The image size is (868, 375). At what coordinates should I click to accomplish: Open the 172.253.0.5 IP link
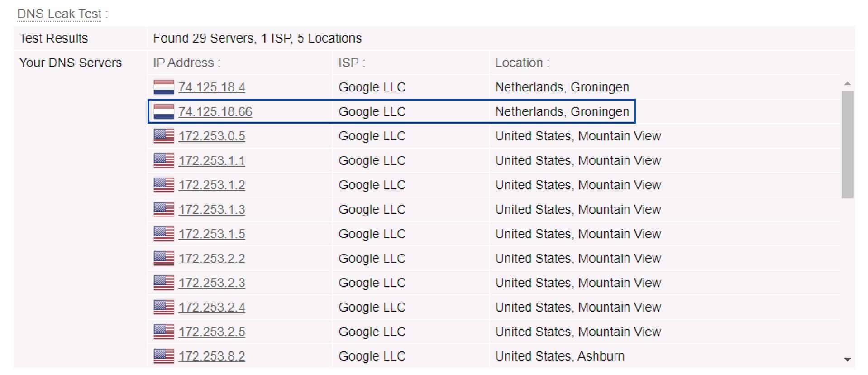[x=211, y=136]
